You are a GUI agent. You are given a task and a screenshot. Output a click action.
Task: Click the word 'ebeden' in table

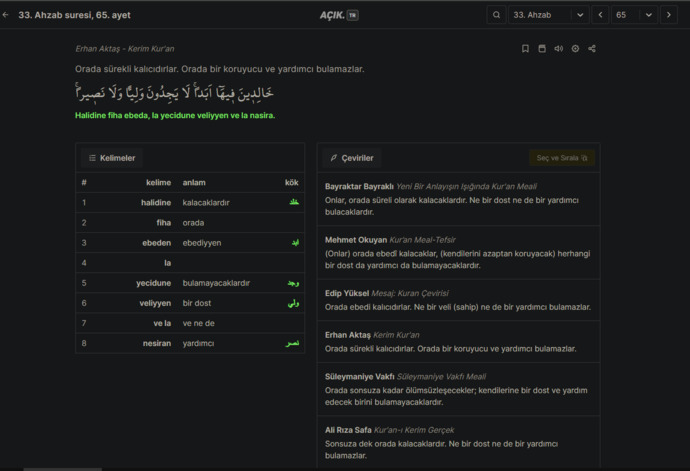[x=156, y=243]
